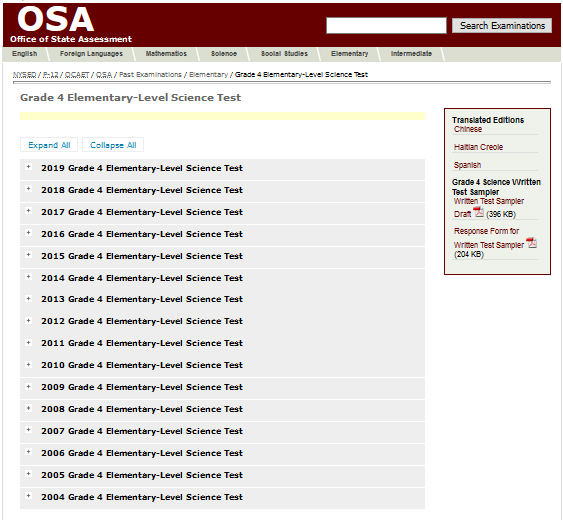Image resolution: width=563 pixels, height=520 pixels.
Task: Click the 2013 Grade 4 Elementary-Level Science Test title
Action: [142, 299]
